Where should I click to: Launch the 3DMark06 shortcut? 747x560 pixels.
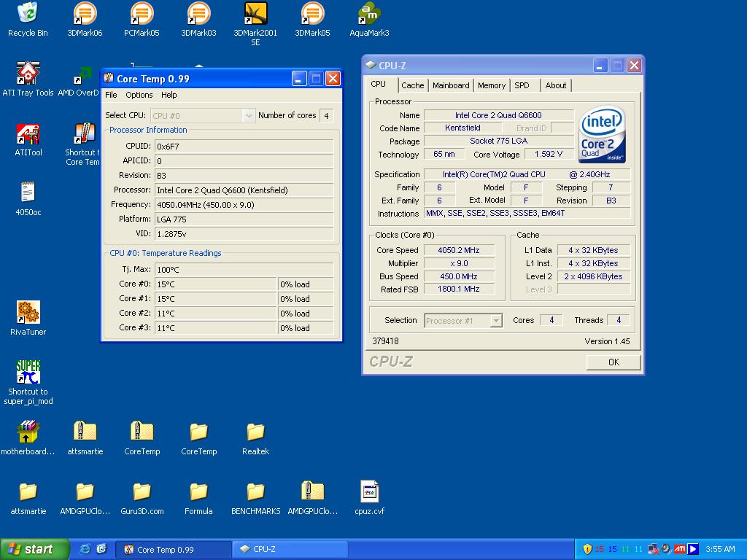coord(85,20)
